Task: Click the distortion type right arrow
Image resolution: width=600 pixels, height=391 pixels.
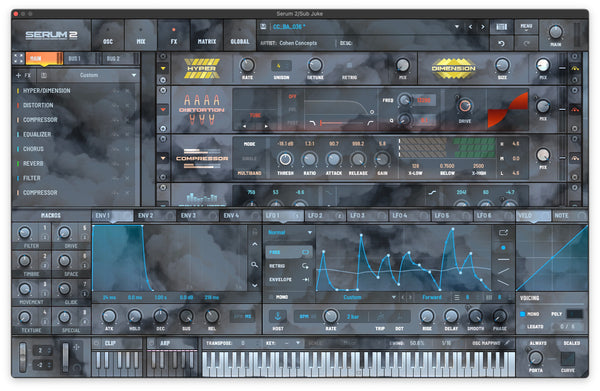Action: pyautogui.click(x=266, y=126)
